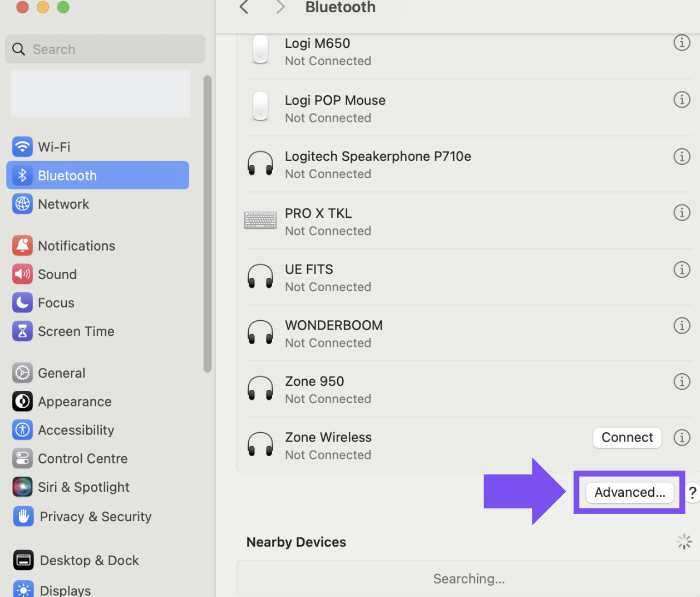Open Sound settings label
The height and width of the screenshot is (597, 700).
57,274
